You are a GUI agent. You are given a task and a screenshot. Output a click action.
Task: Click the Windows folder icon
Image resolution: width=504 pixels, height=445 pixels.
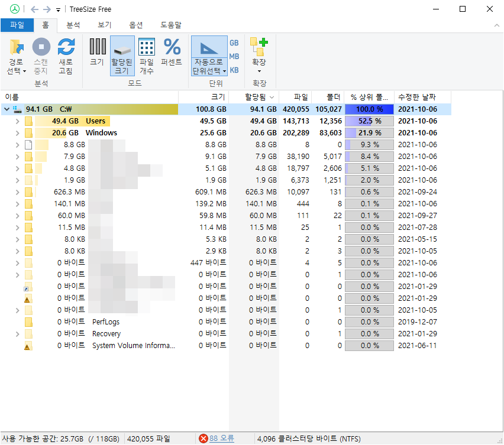(x=28, y=133)
